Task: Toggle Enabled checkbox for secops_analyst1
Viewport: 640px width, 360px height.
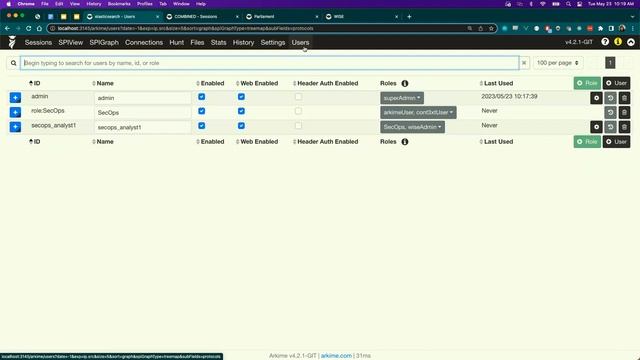Action: coord(202,126)
